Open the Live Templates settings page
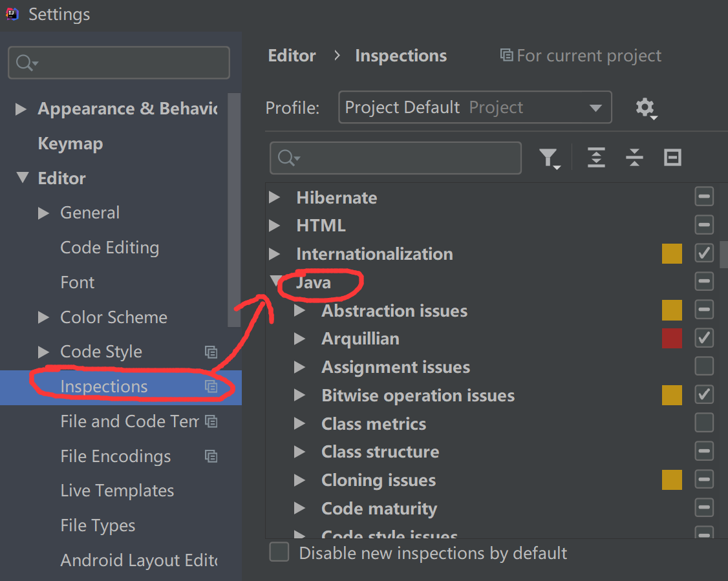 click(x=117, y=491)
